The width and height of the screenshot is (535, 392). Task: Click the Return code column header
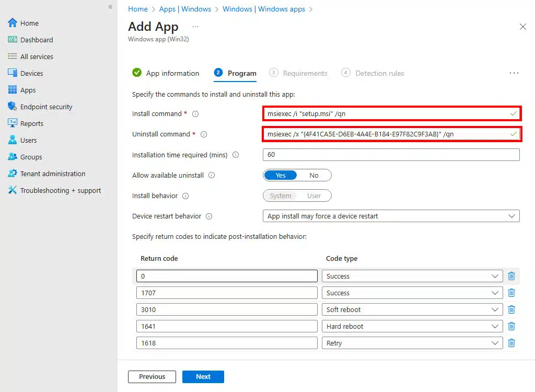pyautogui.click(x=159, y=259)
